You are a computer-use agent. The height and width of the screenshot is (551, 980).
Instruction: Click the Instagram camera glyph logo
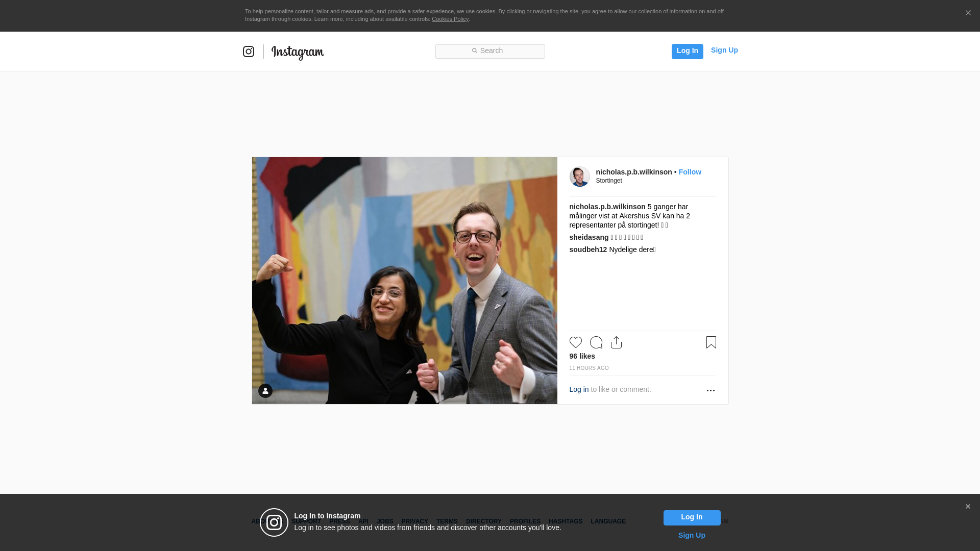click(249, 52)
